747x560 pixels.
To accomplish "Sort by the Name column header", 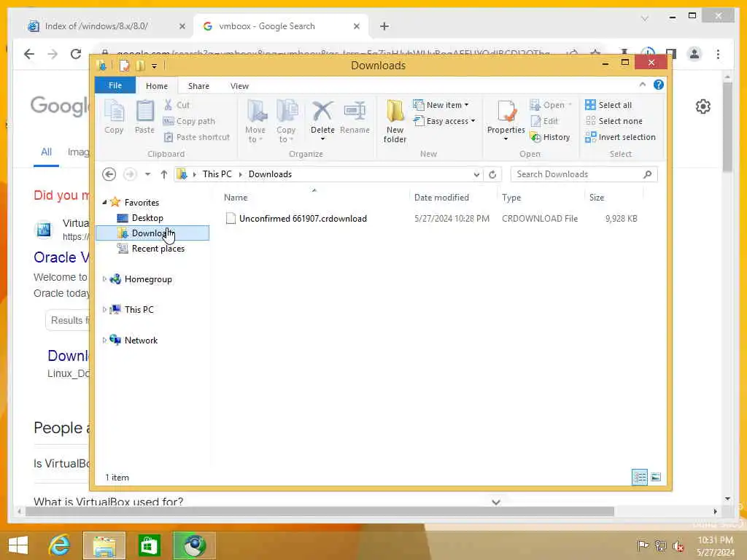I will pos(236,197).
